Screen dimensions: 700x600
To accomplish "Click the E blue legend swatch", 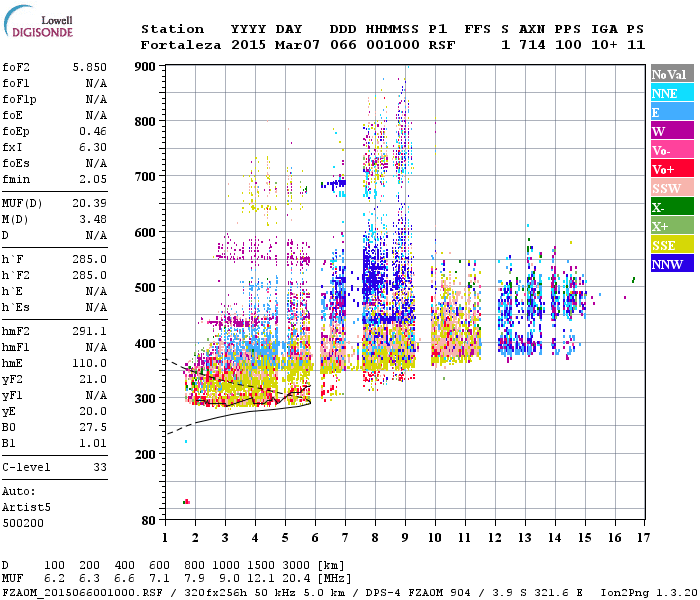I will click(671, 112).
